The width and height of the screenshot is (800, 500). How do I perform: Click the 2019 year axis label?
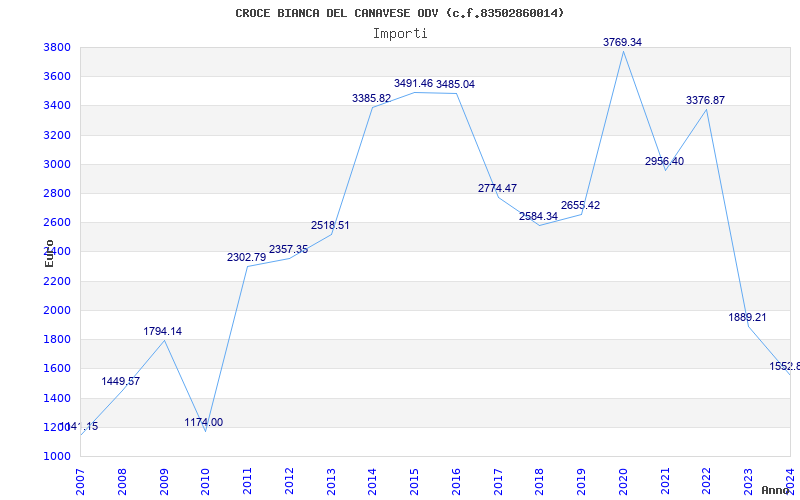point(582,482)
